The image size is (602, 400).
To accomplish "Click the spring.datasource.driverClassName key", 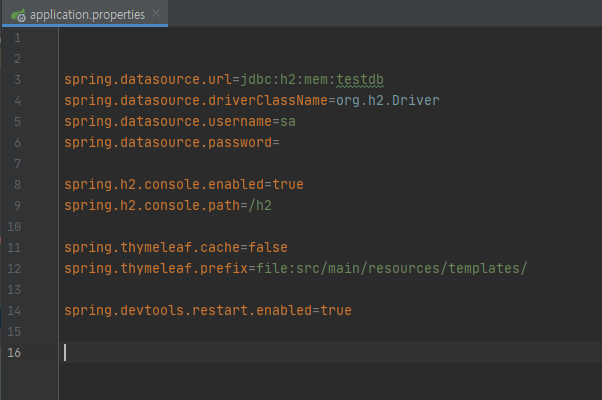I will click(x=196, y=101).
